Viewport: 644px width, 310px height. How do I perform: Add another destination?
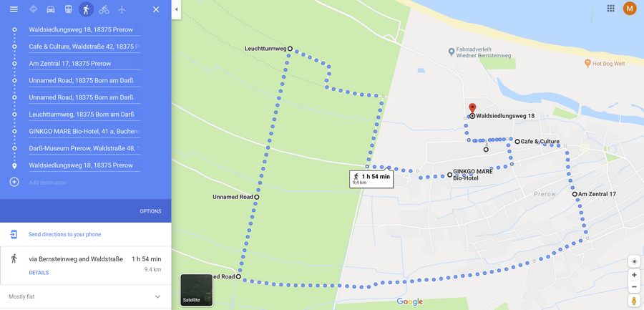coord(48,183)
